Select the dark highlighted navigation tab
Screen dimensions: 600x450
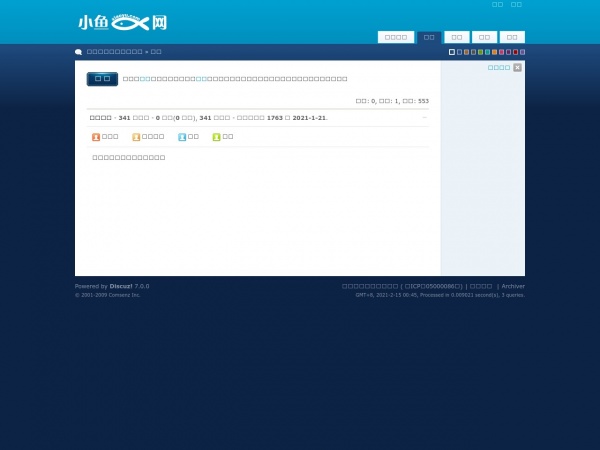429,37
